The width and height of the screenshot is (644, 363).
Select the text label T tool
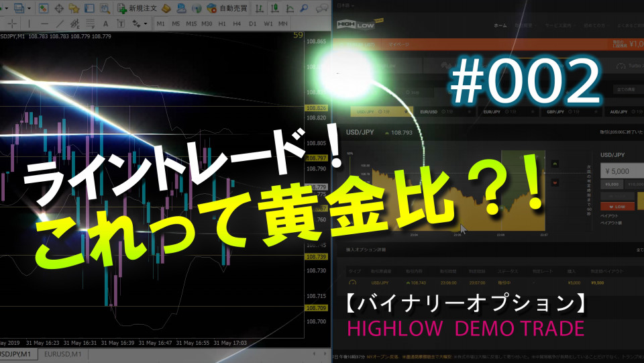click(x=121, y=23)
